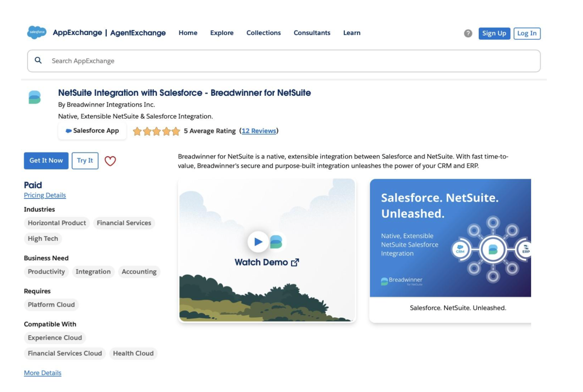583x392 pixels.
Task: Select the Productivity business need tag
Action: [46, 272]
